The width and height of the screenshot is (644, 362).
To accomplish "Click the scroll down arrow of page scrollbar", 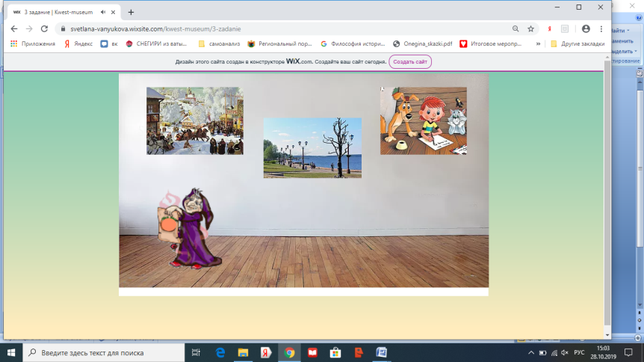I will pos(607,335).
